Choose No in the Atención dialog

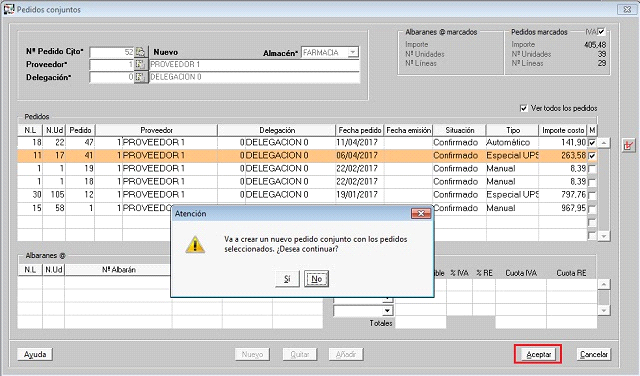tap(316, 279)
